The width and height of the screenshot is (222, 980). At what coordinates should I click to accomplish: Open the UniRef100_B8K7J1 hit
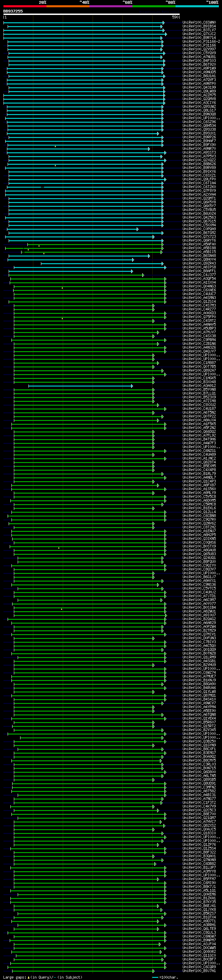tap(199, 886)
